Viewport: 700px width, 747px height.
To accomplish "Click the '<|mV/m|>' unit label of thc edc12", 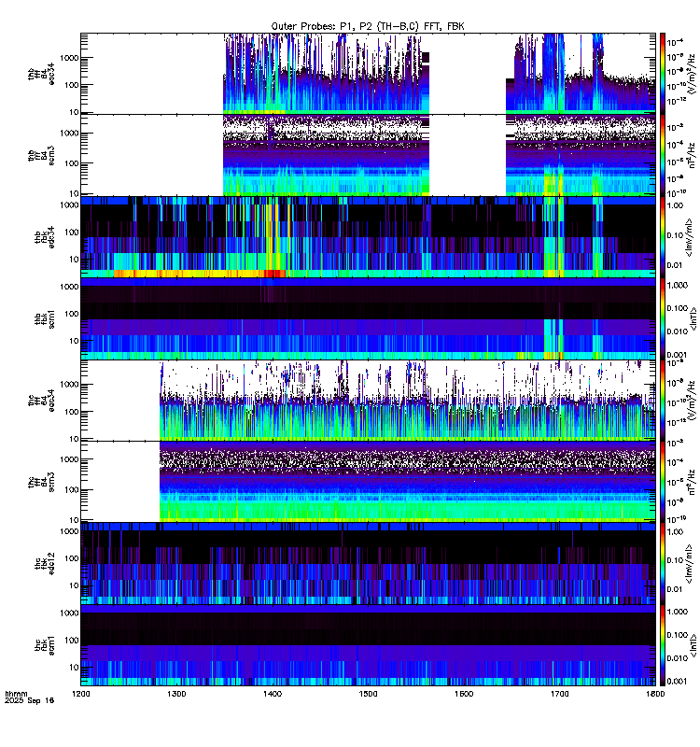I will (x=689, y=564).
